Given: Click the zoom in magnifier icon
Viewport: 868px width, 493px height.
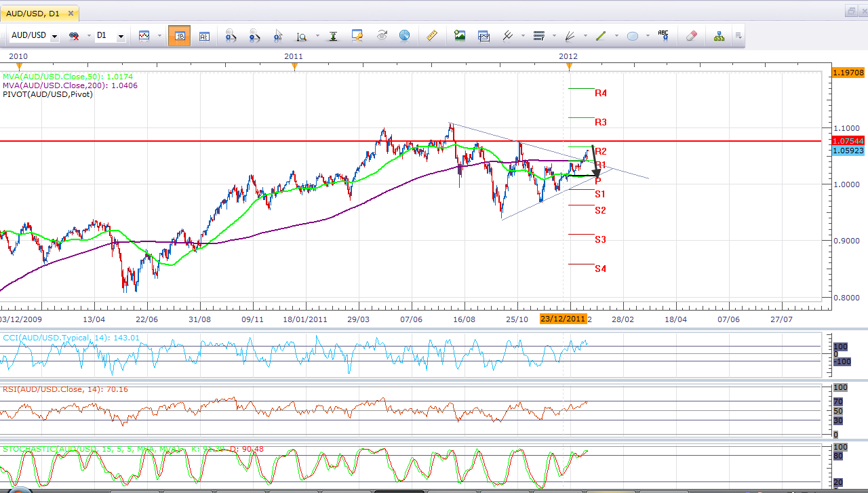Looking at the screenshot, I should 230,36.
